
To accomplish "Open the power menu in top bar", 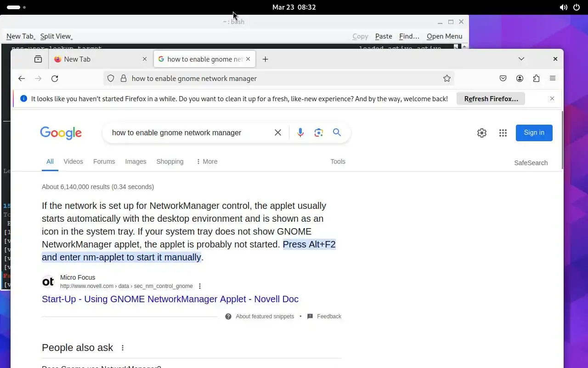I will pos(577,7).
